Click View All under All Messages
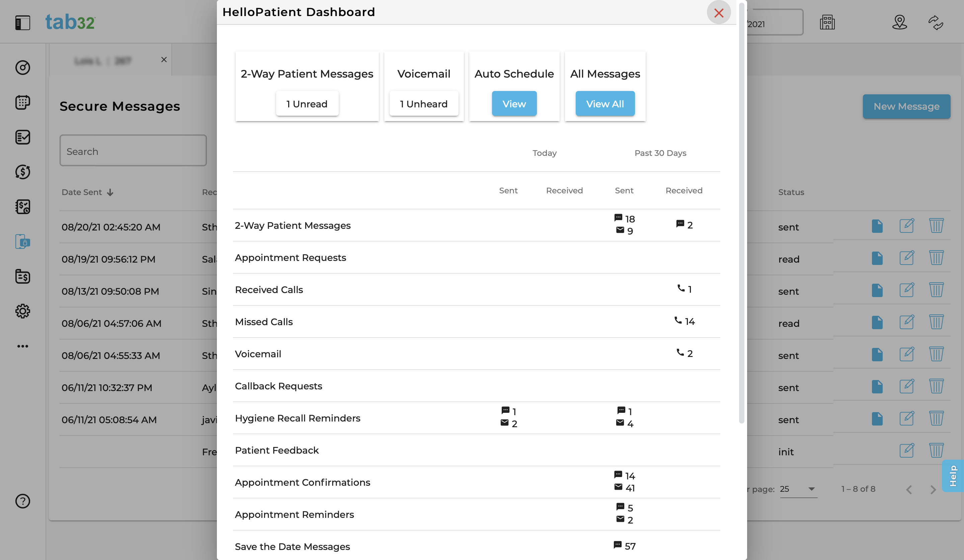 (x=605, y=103)
